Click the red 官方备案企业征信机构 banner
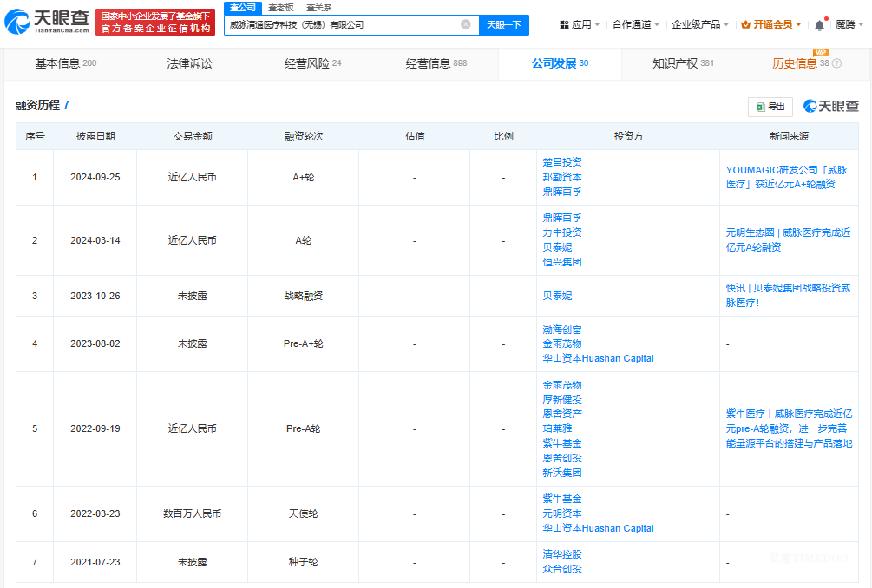 [155, 23]
